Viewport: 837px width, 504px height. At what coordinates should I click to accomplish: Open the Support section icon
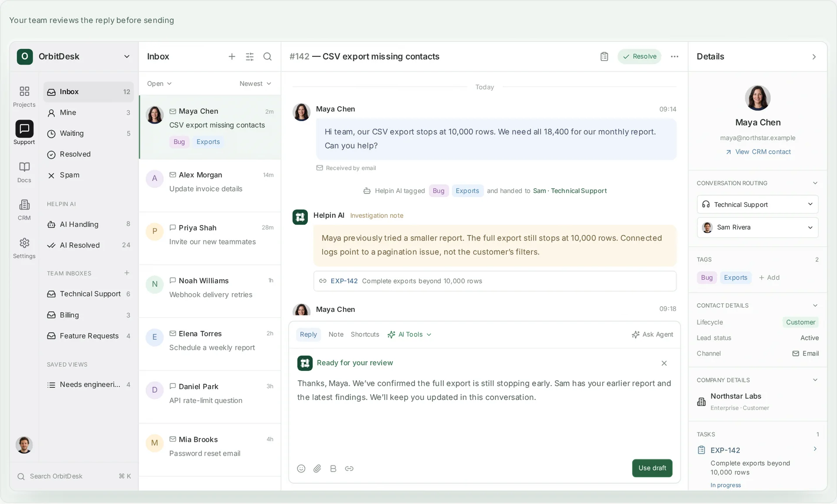tap(24, 132)
